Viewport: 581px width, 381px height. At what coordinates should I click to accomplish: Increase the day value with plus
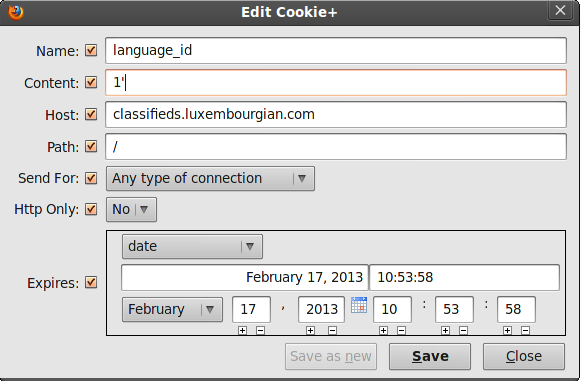(242, 330)
